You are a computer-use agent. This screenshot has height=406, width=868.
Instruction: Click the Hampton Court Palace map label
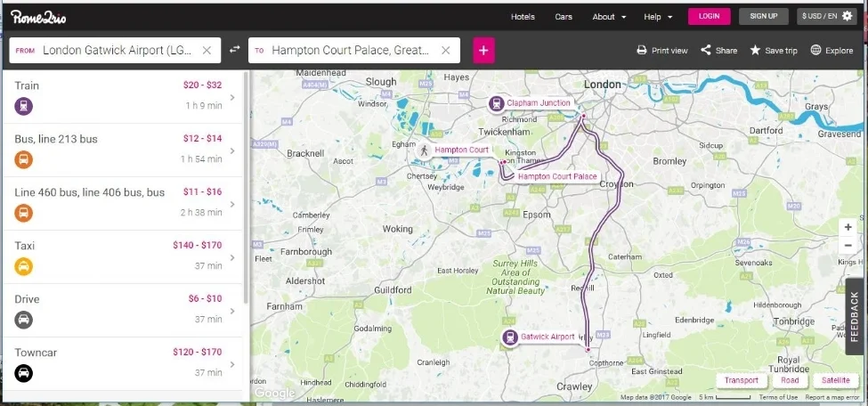(x=557, y=176)
